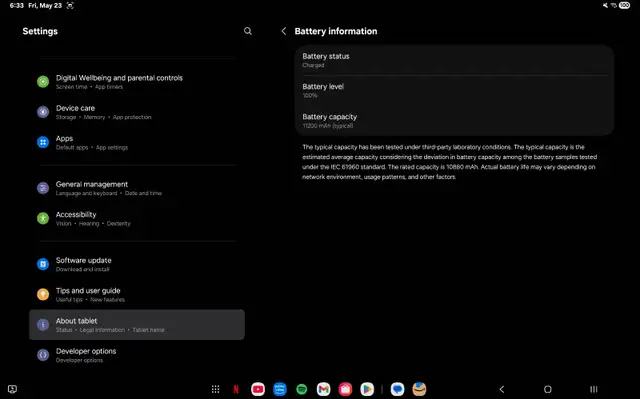Tap the Settings heading
640x399 pixels.
[x=40, y=31]
